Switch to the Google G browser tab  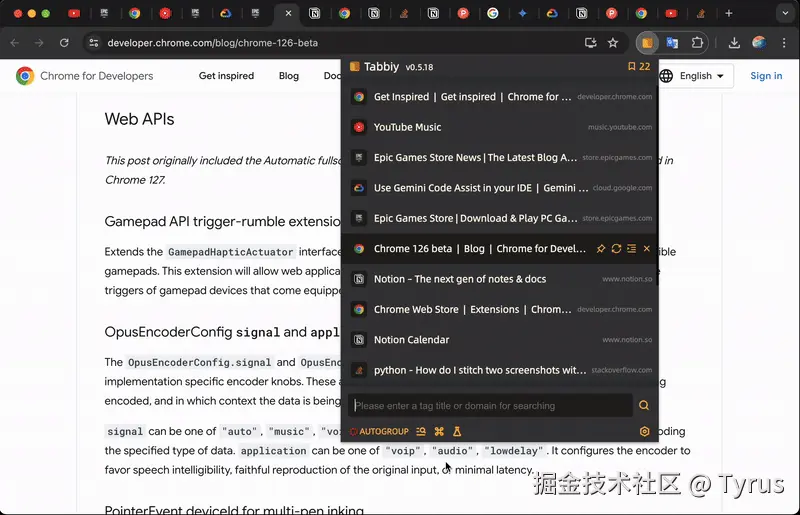tap(492, 13)
